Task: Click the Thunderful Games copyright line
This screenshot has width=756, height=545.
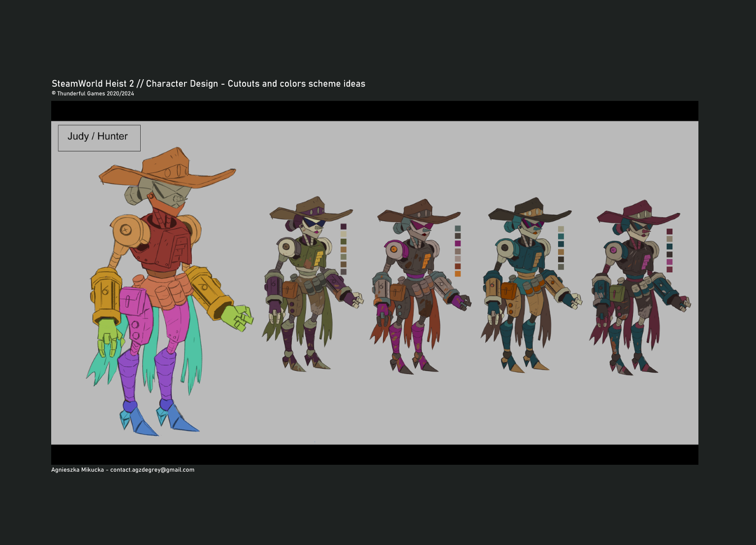Action: pyautogui.click(x=93, y=94)
